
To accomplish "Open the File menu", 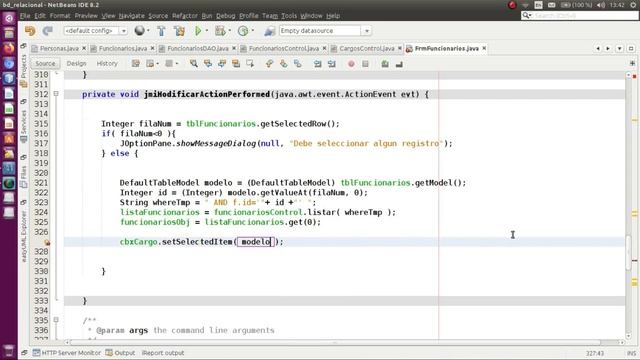I will (25, 16).
